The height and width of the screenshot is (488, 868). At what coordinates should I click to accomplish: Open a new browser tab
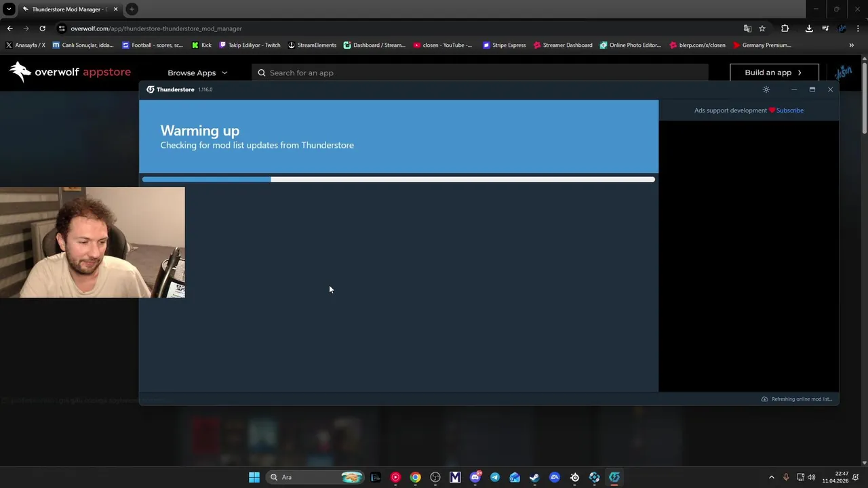[132, 9]
